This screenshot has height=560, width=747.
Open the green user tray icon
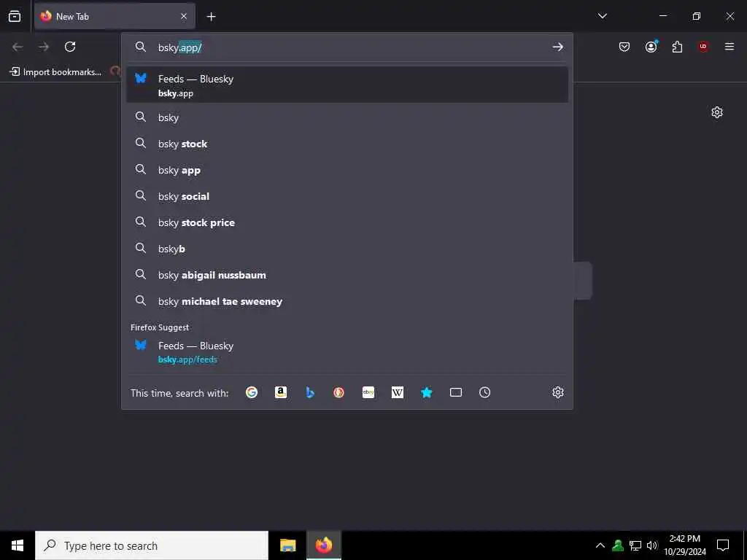(618, 545)
